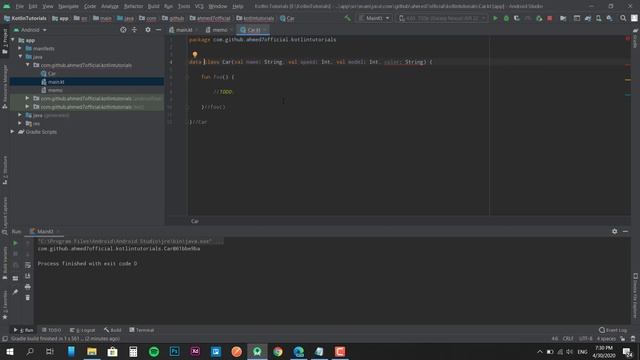Open project panel settings gear
The height and width of the screenshot is (360, 640).
(x=148, y=30)
